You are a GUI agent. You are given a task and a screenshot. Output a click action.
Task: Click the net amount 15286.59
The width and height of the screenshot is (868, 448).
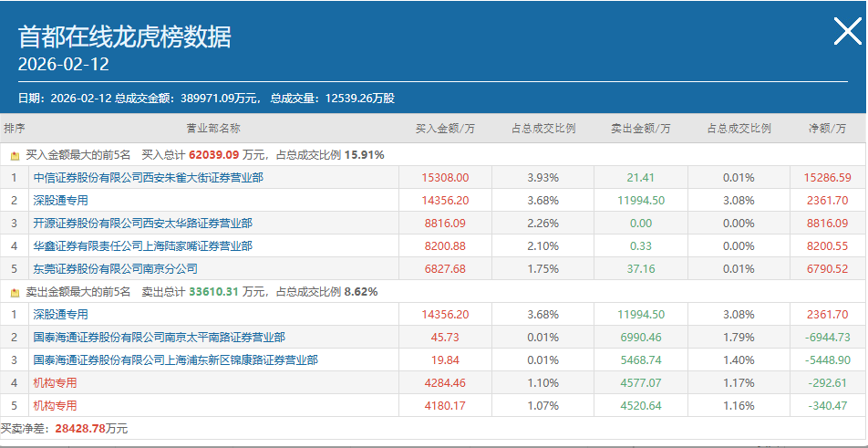coord(828,178)
